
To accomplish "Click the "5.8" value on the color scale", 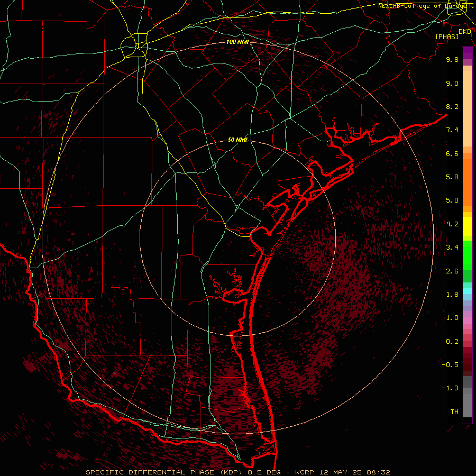I will [x=452, y=177].
